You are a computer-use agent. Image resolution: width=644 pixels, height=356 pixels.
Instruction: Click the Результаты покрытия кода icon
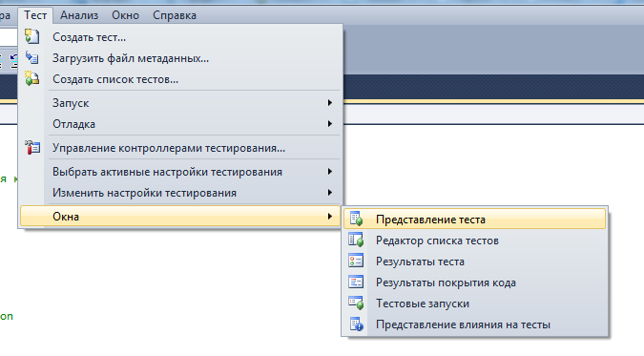(356, 282)
